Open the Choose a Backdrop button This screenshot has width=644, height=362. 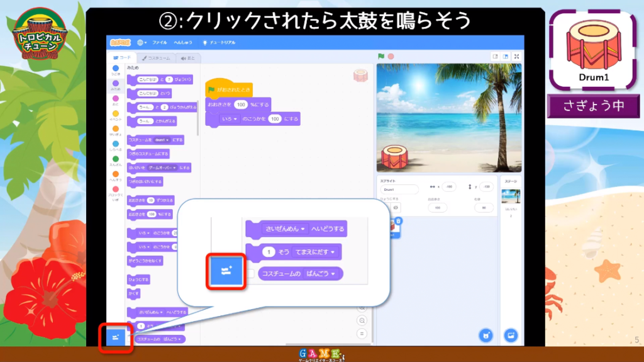coord(511,336)
